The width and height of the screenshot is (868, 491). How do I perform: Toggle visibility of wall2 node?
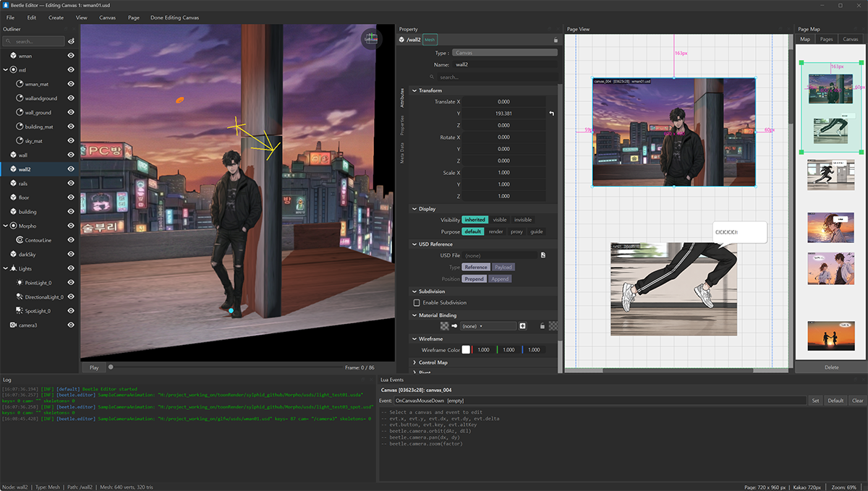coord(71,169)
